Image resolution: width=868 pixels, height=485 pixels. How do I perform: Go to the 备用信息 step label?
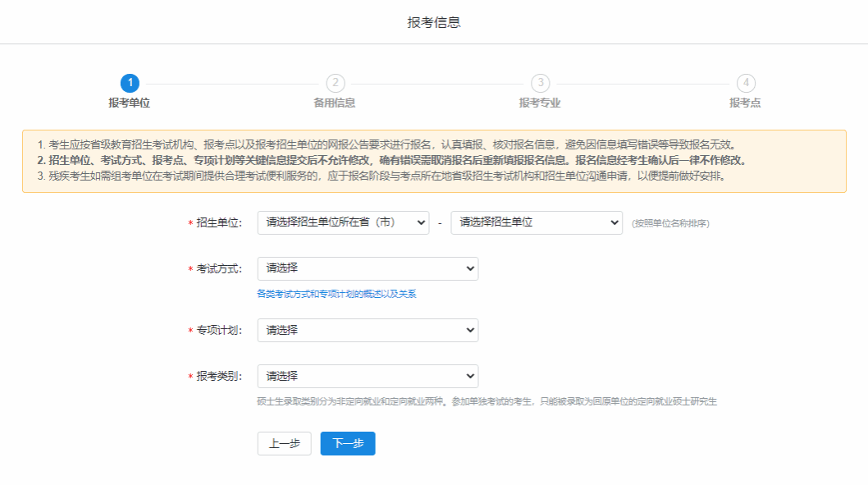pyautogui.click(x=335, y=103)
